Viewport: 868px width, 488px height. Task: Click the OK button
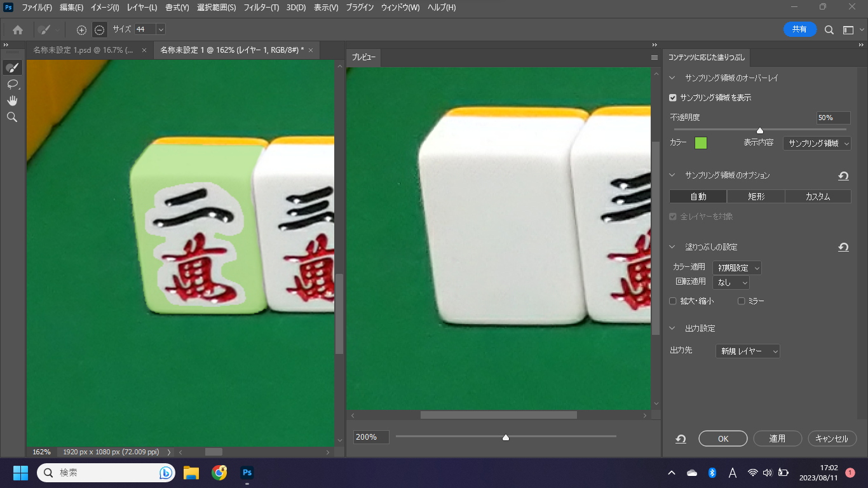point(722,438)
